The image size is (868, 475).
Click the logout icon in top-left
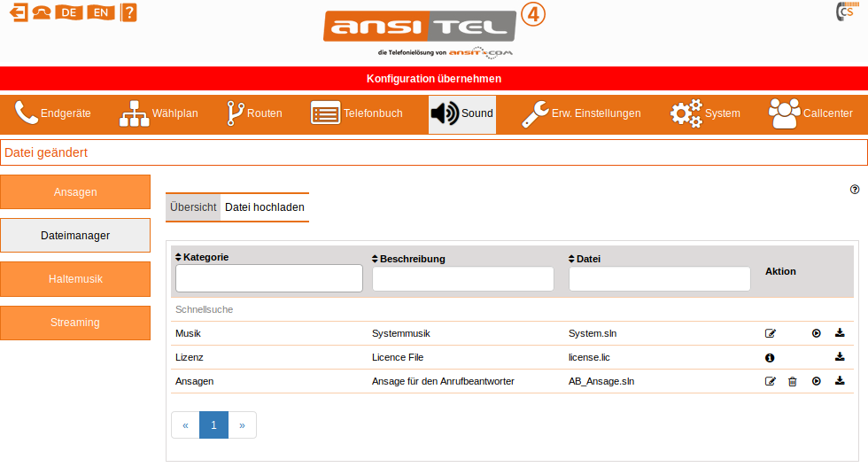tap(19, 12)
